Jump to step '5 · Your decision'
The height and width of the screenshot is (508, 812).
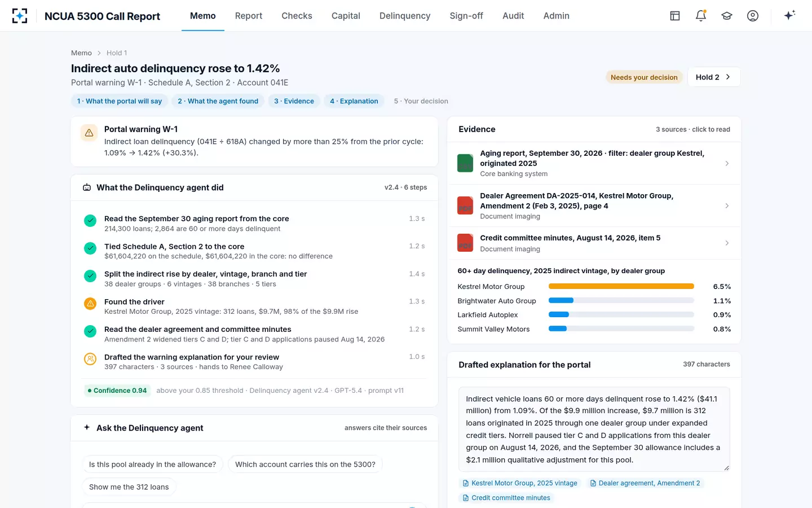click(x=421, y=101)
